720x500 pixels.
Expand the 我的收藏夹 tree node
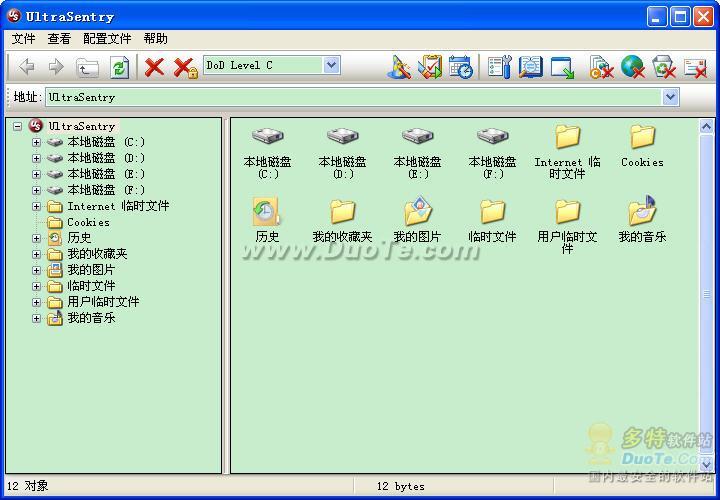click(37, 254)
